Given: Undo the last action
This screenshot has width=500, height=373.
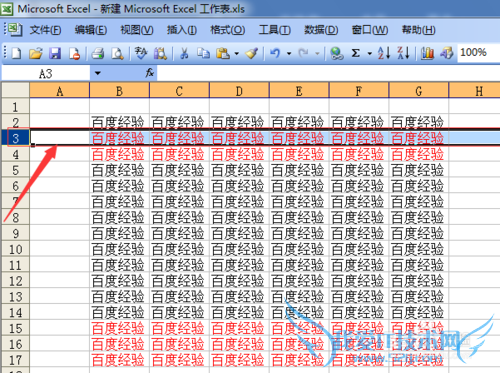Looking at the screenshot, I should tap(275, 53).
